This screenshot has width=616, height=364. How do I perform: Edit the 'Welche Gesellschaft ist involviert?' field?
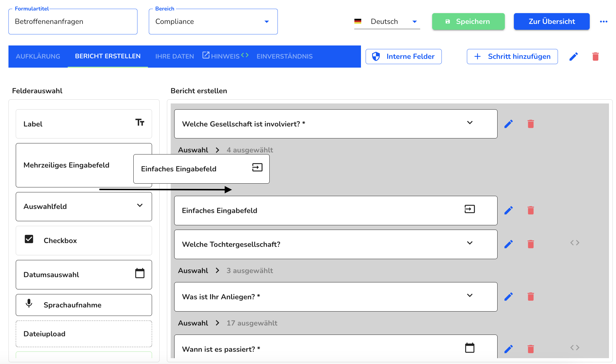coord(508,124)
